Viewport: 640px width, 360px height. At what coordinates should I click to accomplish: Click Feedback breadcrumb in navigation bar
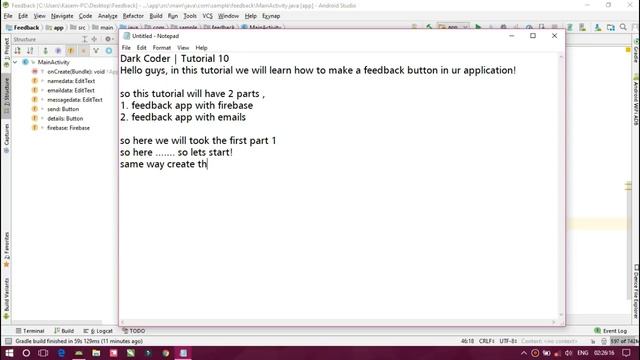click(23, 27)
